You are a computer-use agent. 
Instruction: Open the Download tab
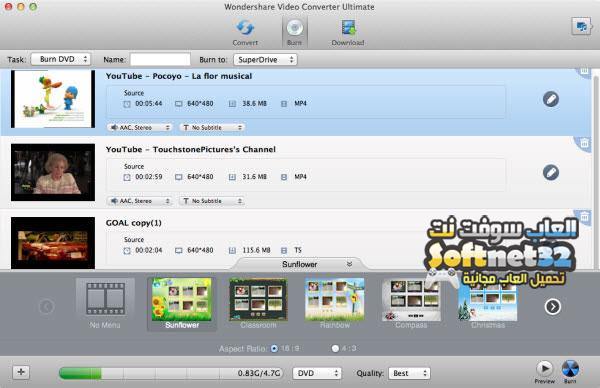click(x=347, y=33)
